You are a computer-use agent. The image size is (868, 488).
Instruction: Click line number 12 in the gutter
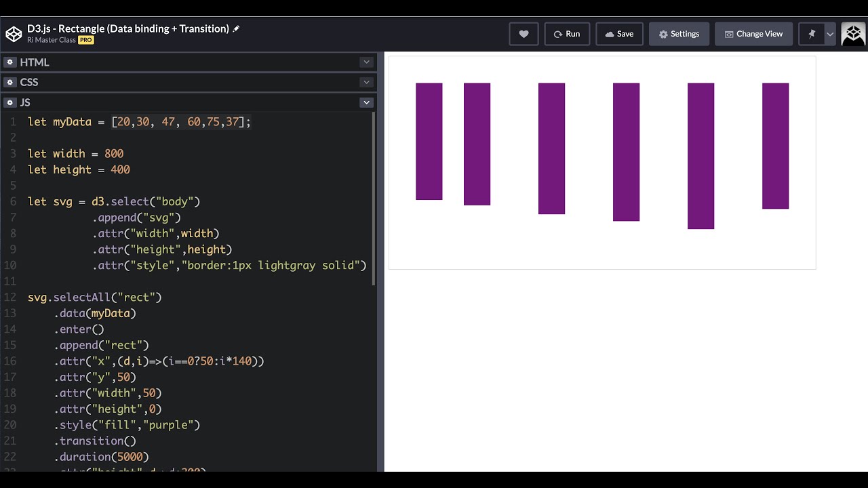click(10, 297)
